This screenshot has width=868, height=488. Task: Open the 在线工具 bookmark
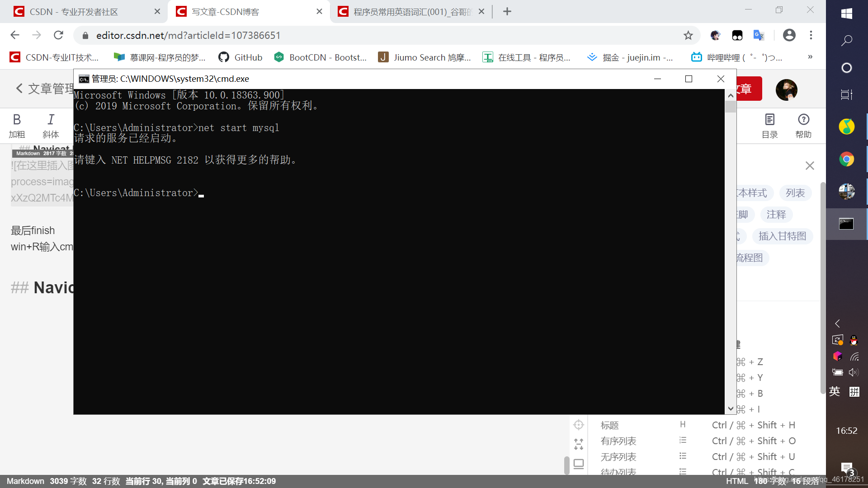point(527,57)
